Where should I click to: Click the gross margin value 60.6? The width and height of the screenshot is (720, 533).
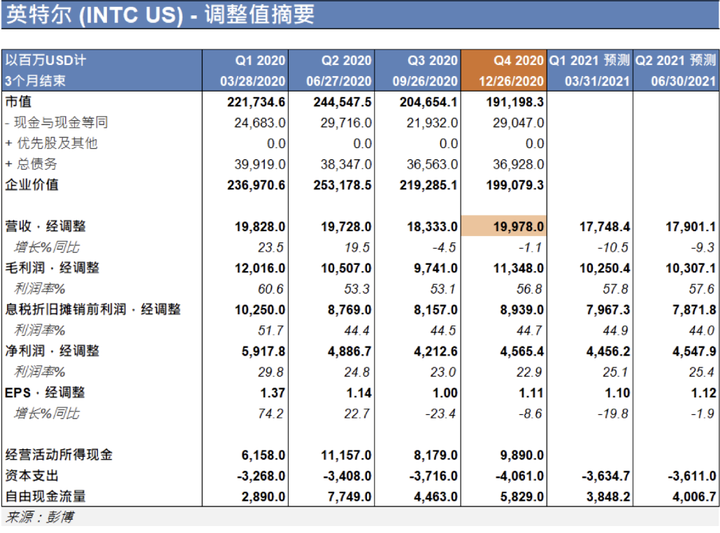coord(270,289)
